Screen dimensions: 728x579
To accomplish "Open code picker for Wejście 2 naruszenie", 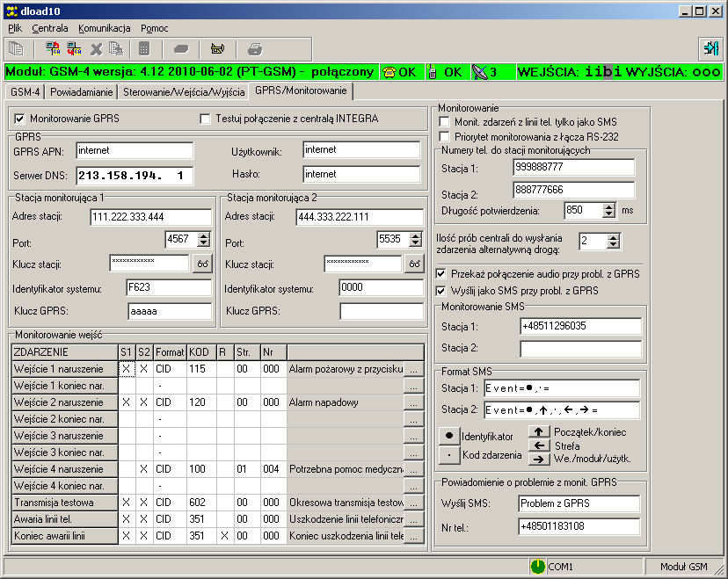I will (414, 402).
